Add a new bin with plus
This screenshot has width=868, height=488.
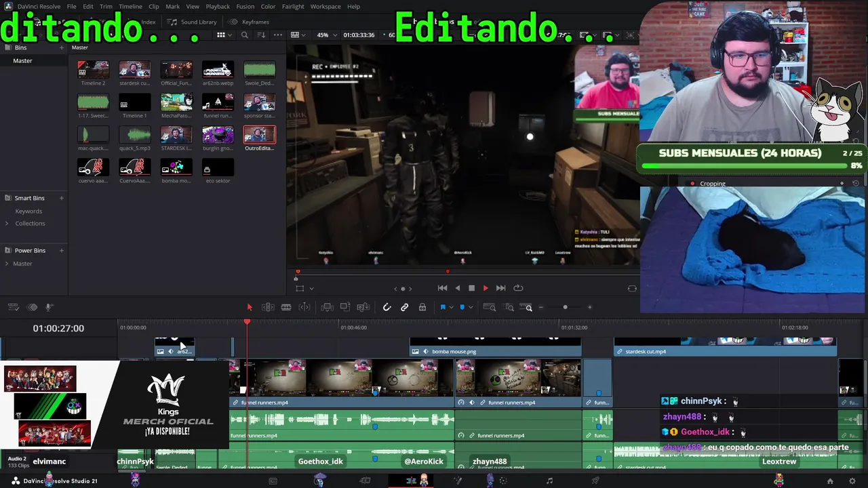coord(60,47)
